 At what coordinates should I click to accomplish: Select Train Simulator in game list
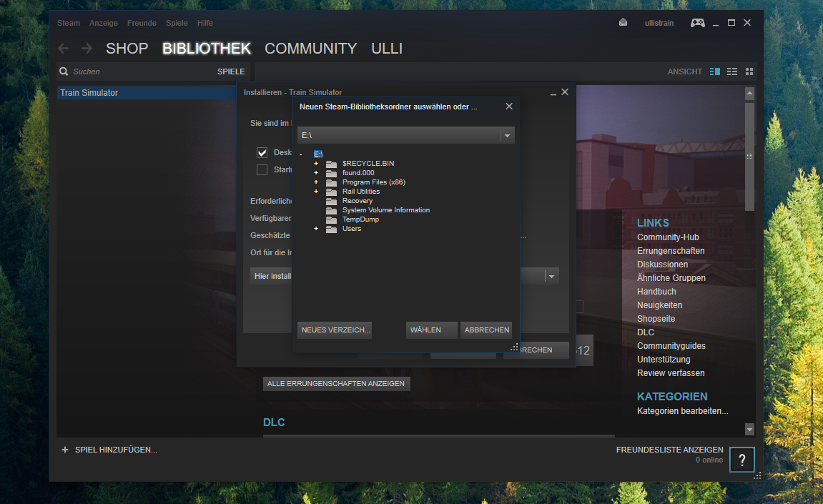[147, 93]
